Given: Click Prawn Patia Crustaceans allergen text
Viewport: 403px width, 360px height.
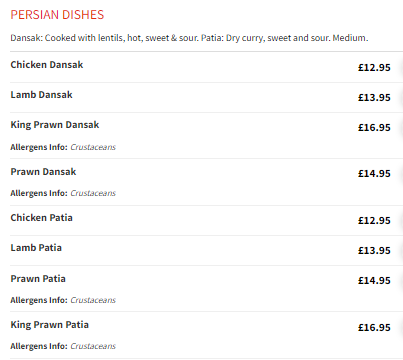Looking at the screenshot, I should 93,300.
